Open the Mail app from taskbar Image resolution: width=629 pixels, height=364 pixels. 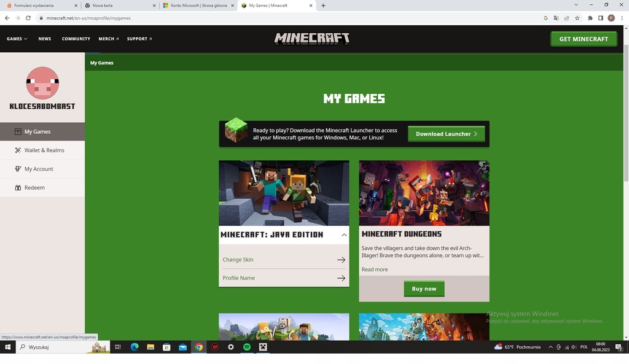pos(182,347)
